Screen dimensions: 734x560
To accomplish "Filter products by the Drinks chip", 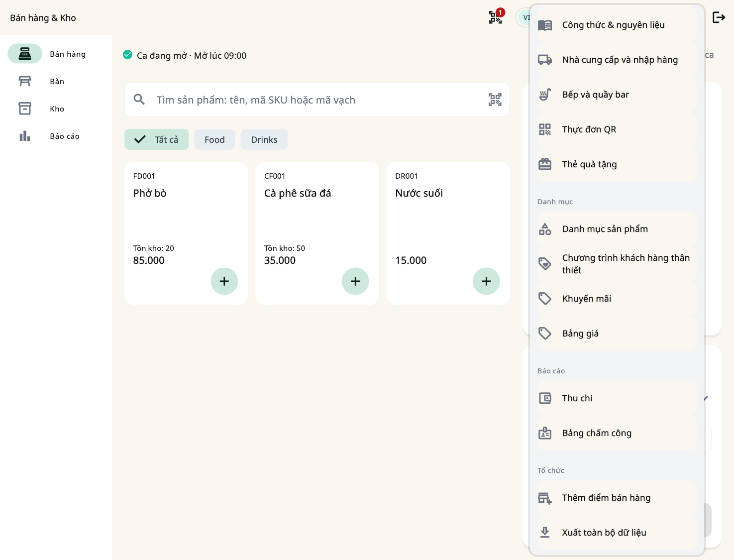I will [264, 139].
